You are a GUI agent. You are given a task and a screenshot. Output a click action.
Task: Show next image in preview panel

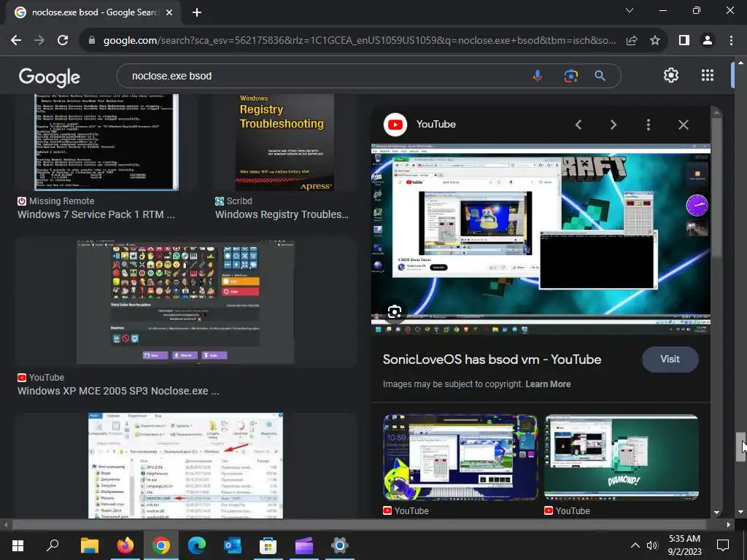click(x=613, y=125)
